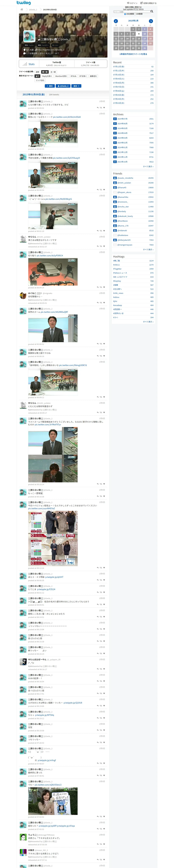Expand all Archives with すべて表示
The image size is (174, 868).
click(x=148, y=167)
